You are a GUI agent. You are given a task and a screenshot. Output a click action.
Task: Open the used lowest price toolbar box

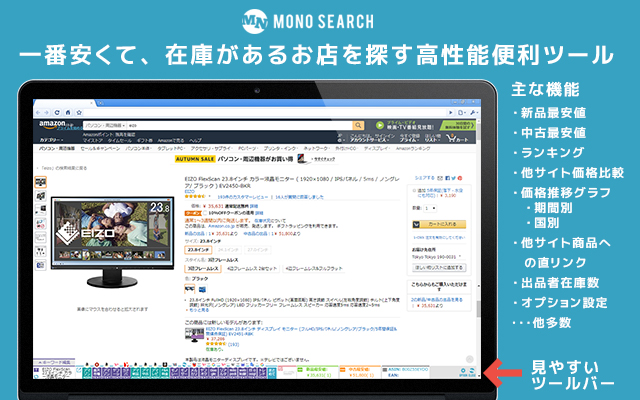[360, 372]
